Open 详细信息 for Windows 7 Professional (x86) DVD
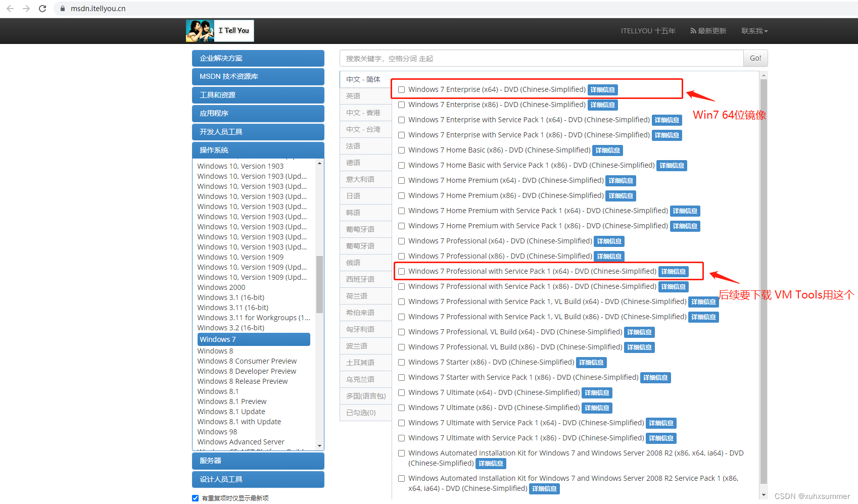858x504 pixels. [x=609, y=257]
